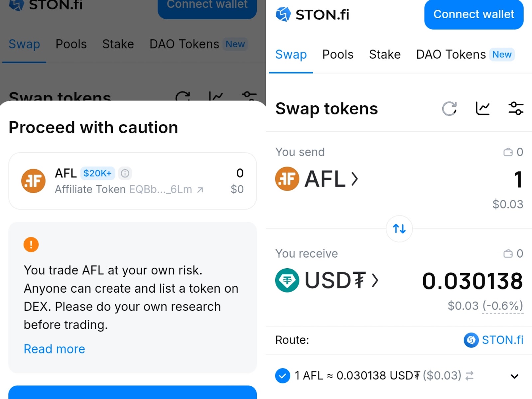The width and height of the screenshot is (532, 399).
Task: Click the swap direction arrows button
Action: 399,229
